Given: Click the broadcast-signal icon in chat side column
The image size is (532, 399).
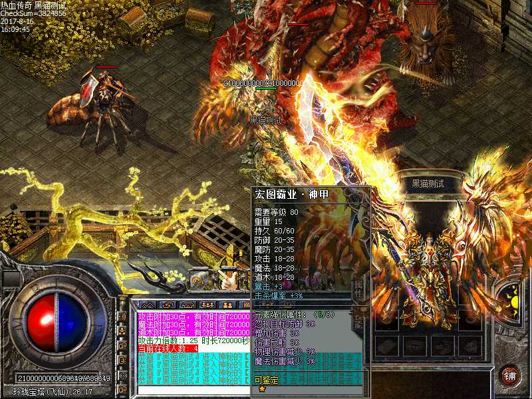Looking at the screenshot, I should tap(123, 375).
